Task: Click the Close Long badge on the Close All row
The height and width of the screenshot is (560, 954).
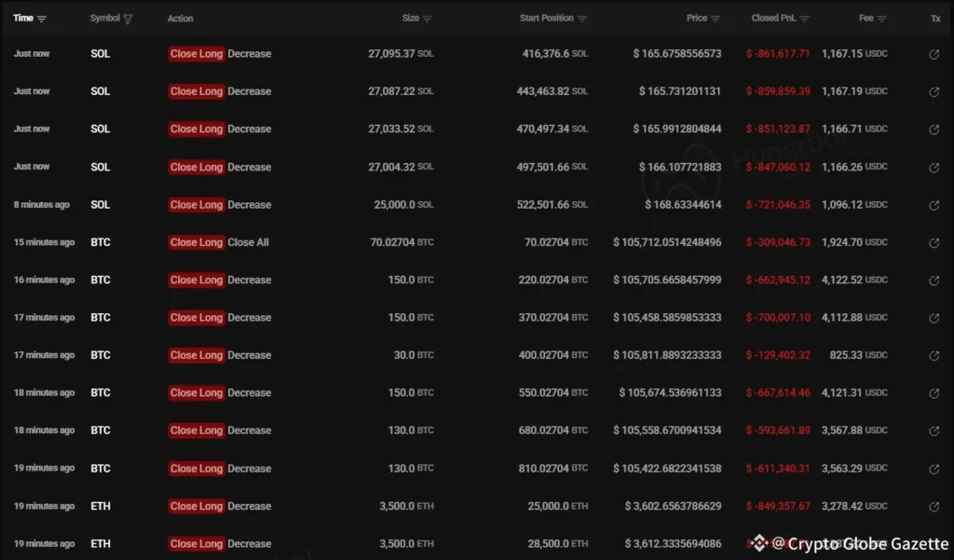Action: [x=197, y=242]
